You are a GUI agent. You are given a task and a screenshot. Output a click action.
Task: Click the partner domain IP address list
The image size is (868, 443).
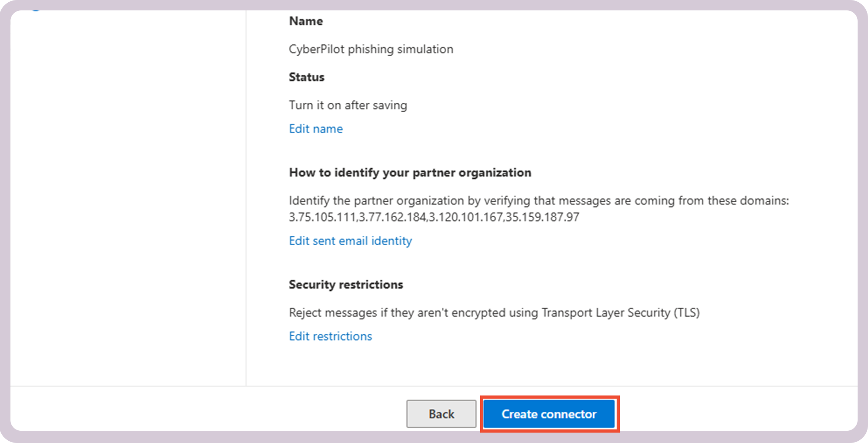tap(434, 217)
